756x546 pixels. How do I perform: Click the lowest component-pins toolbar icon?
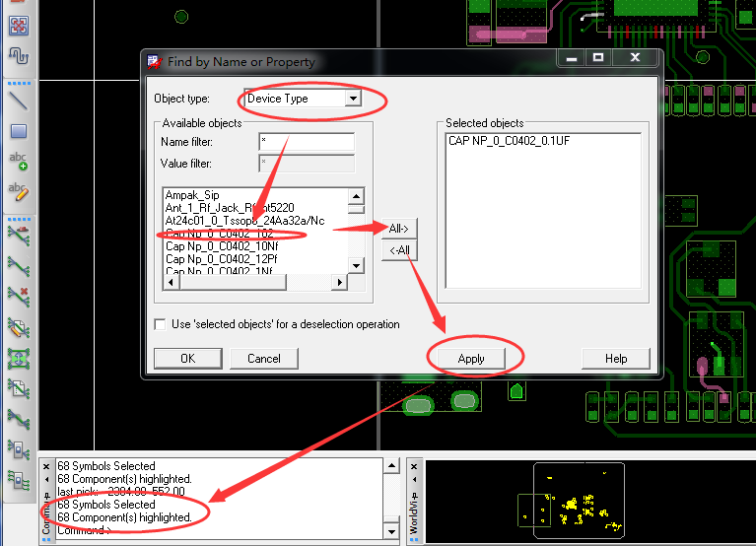pos(19,480)
